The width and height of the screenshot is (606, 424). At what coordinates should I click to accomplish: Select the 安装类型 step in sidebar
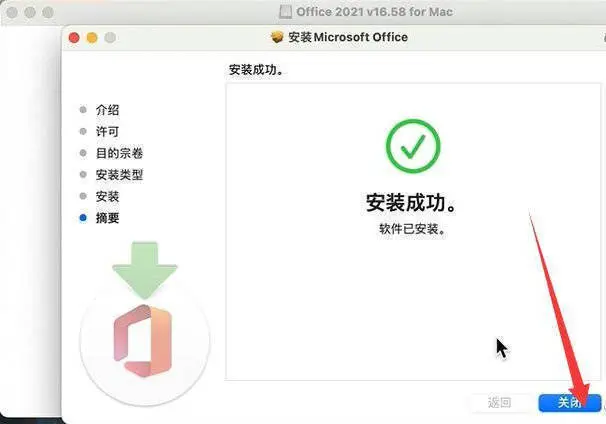pyautogui.click(x=119, y=175)
